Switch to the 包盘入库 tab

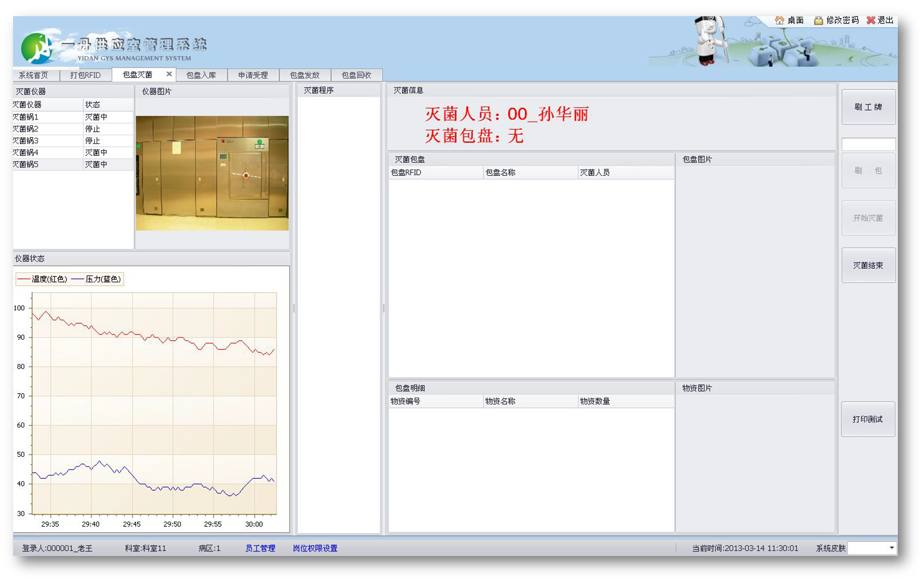click(201, 75)
